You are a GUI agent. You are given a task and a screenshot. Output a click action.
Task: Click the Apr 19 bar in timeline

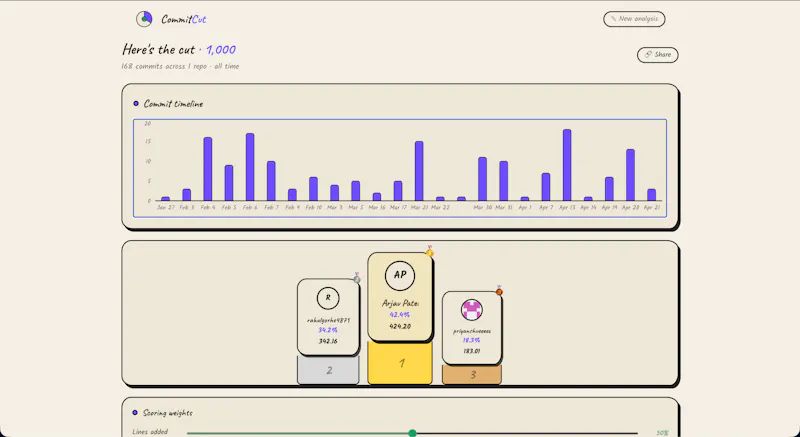[x=609, y=189]
